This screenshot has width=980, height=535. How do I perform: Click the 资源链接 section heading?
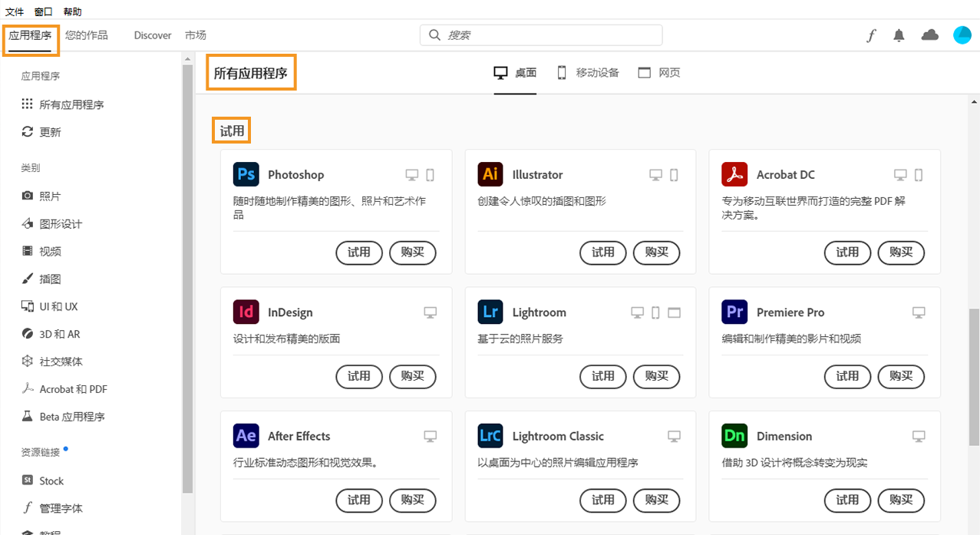tap(41, 452)
